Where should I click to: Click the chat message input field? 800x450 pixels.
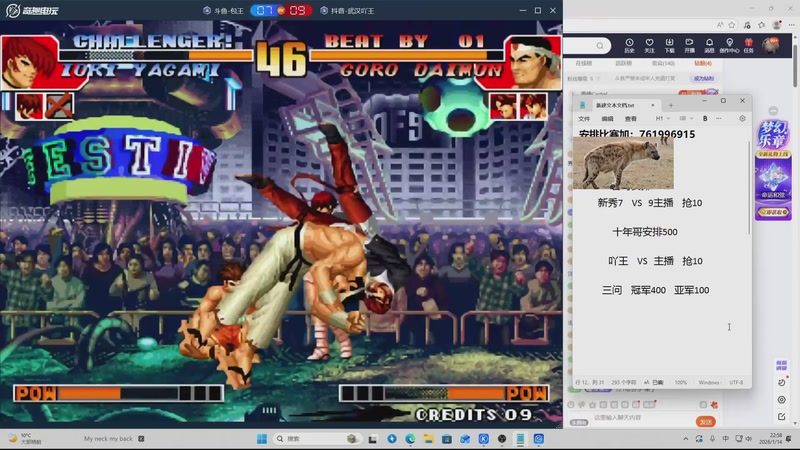(x=640, y=418)
